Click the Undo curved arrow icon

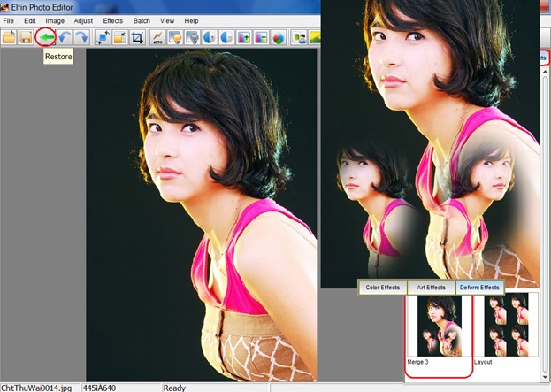point(65,37)
